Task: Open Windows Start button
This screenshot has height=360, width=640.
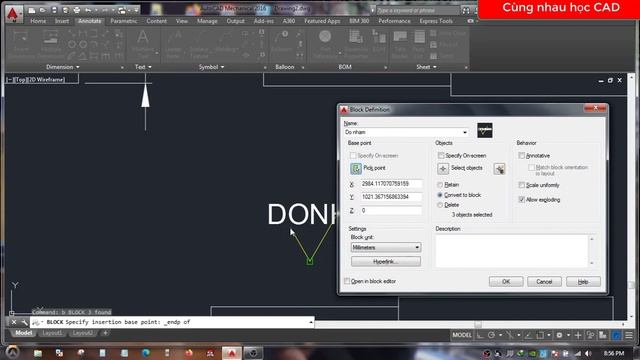Action: point(13,352)
